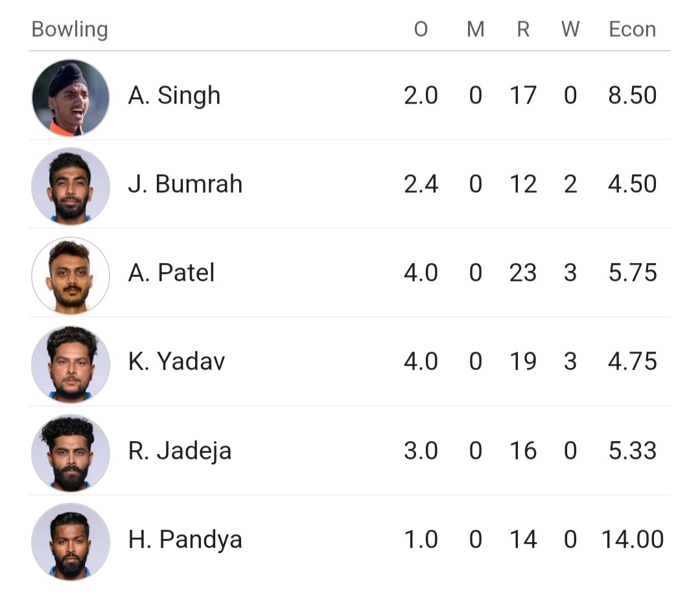
Task: Tap K. Yadav's avatar image
Action: coord(70,363)
